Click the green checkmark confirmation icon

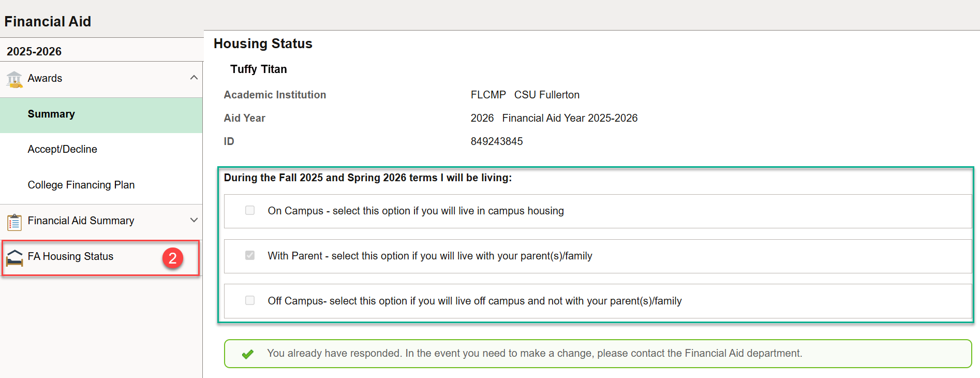tap(248, 354)
